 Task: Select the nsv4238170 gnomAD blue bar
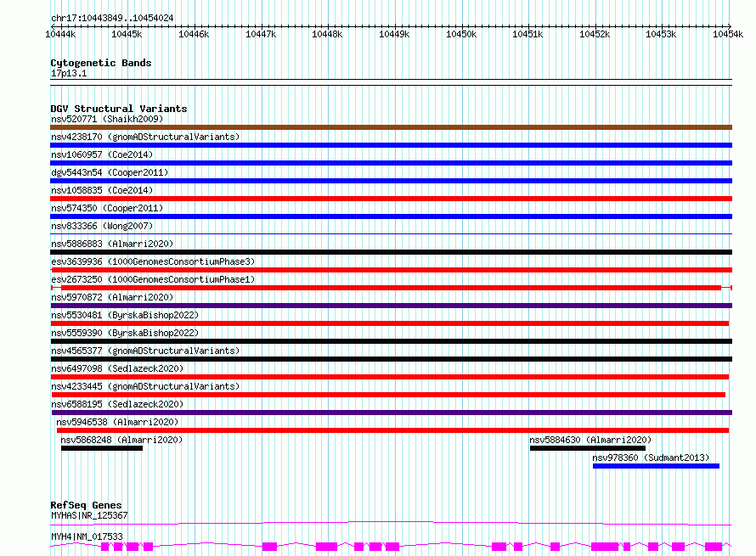point(391,145)
